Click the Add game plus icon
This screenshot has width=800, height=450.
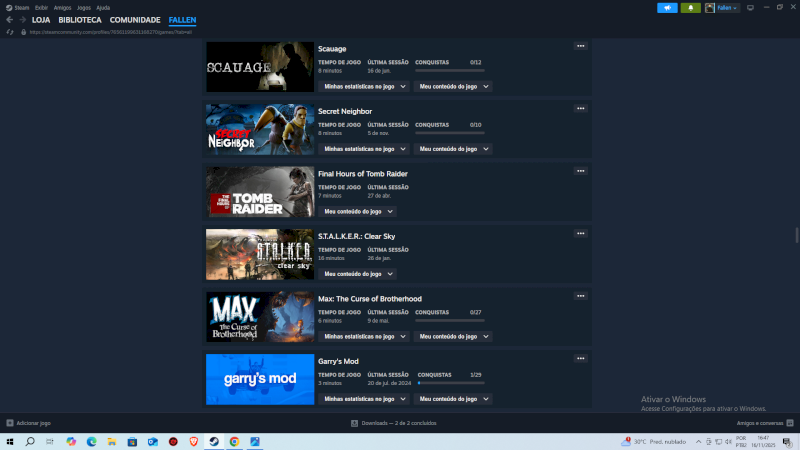pyautogui.click(x=10, y=423)
